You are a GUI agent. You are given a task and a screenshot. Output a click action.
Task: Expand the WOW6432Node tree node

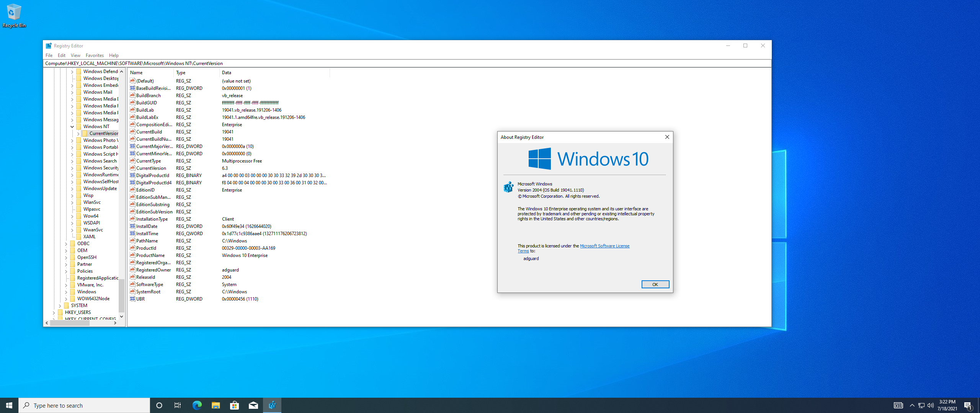coord(66,299)
